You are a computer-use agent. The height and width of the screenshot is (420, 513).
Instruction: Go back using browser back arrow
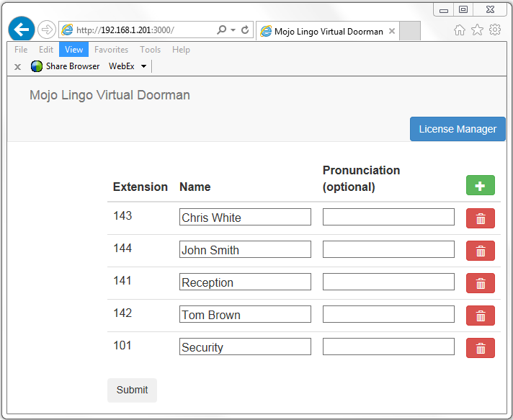tap(21, 30)
